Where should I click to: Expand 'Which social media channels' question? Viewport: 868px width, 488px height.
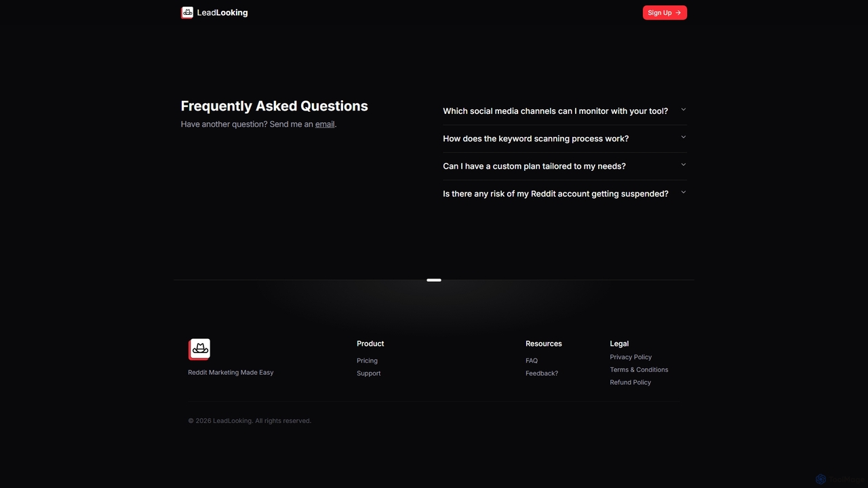(565, 111)
